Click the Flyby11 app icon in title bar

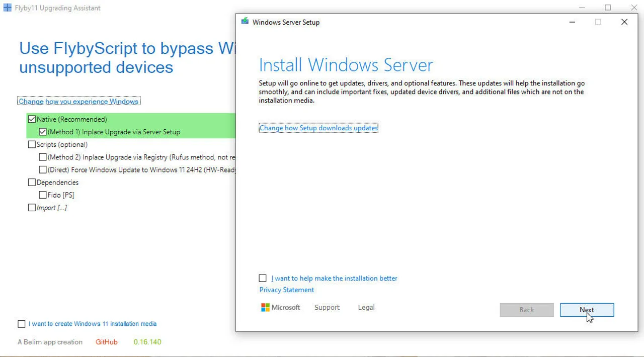7,8
